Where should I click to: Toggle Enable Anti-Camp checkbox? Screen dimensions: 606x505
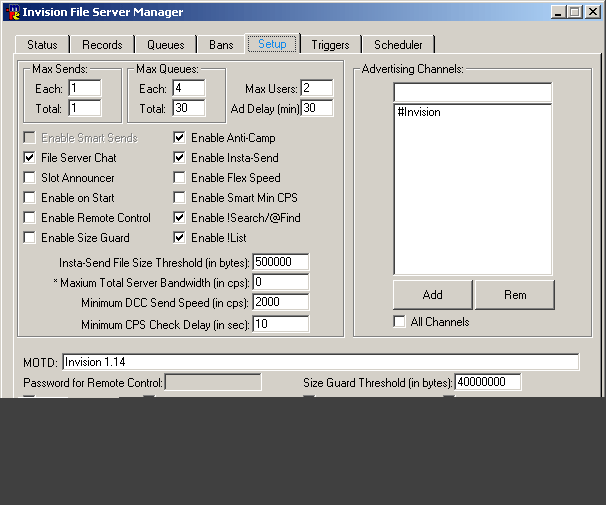pyautogui.click(x=180, y=138)
